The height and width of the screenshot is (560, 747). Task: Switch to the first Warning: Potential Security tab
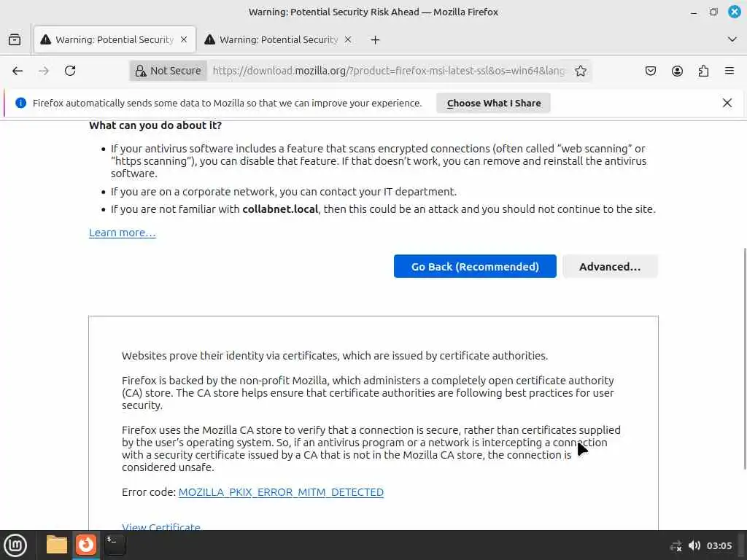point(115,39)
